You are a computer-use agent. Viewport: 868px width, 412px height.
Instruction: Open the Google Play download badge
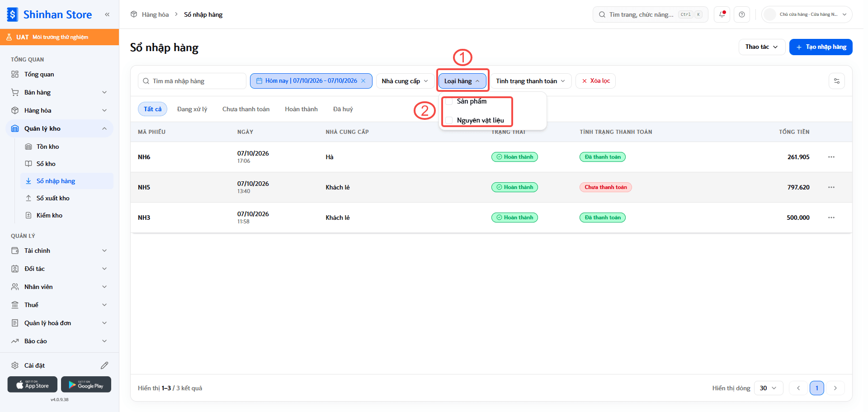[86, 384]
